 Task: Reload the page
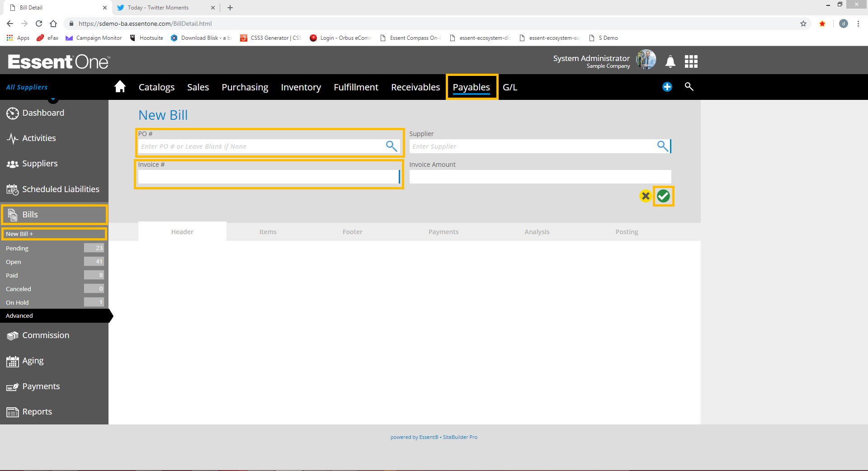[39, 24]
